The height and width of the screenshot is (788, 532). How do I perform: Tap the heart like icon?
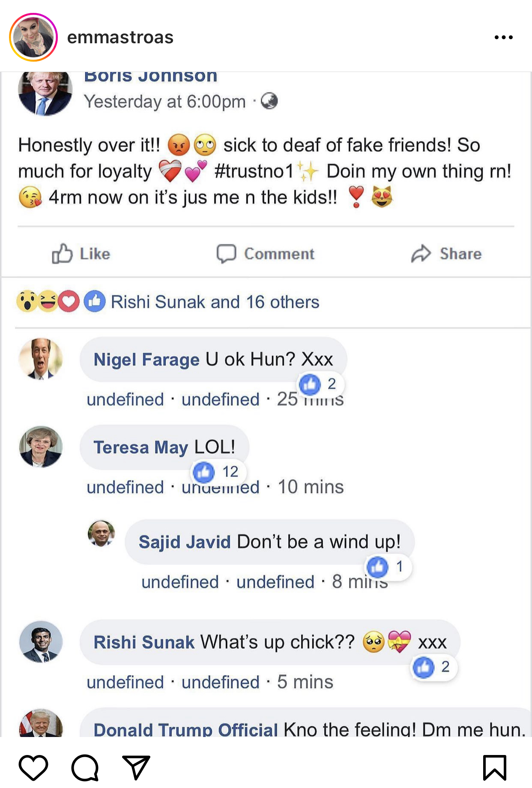[33, 767]
